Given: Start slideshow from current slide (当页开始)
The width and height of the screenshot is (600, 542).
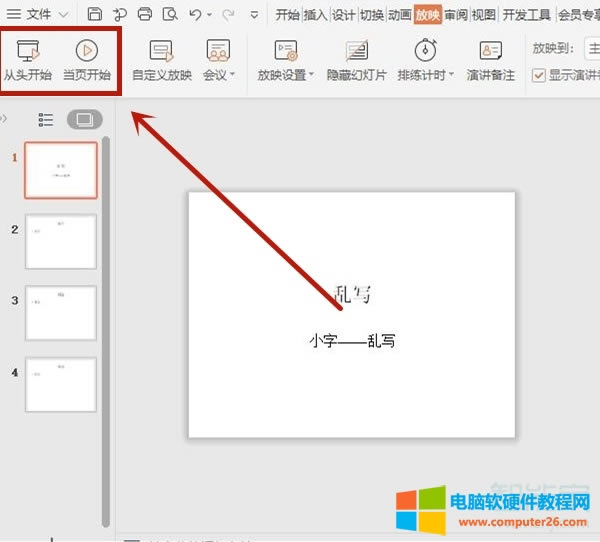Looking at the screenshot, I should point(86,58).
